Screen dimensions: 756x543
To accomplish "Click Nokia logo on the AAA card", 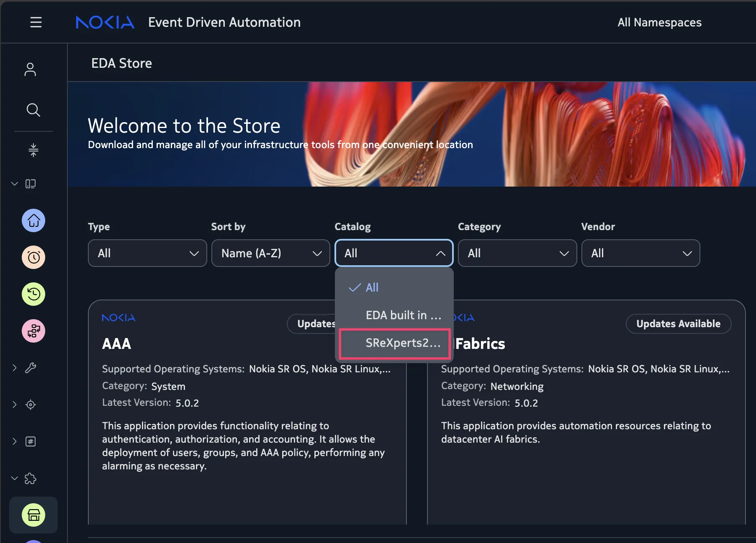I will [x=119, y=318].
